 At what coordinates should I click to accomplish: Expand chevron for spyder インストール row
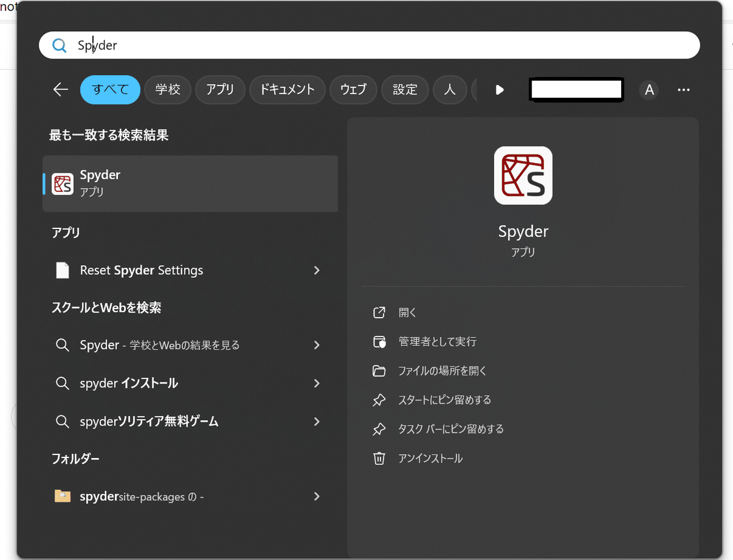click(316, 384)
